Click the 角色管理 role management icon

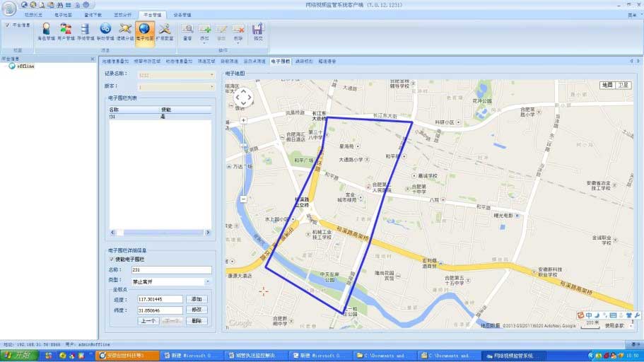pyautogui.click(x=46, y=30)
